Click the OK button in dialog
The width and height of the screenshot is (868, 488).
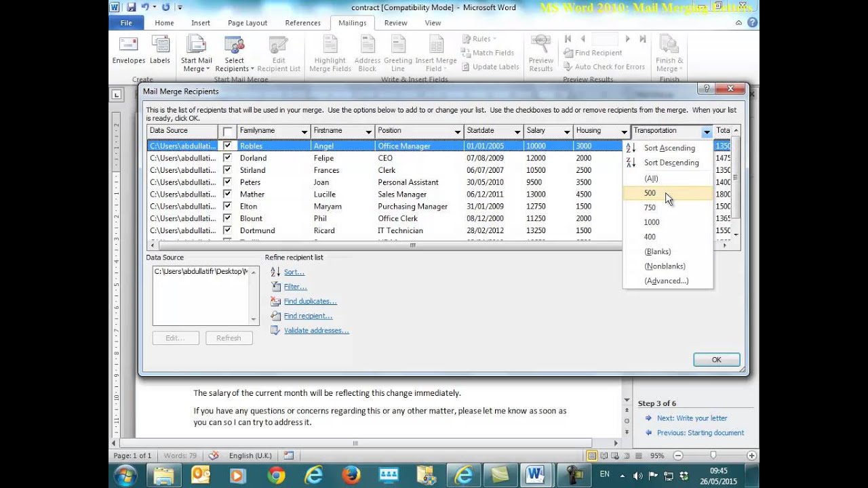(x=716, y=360)
